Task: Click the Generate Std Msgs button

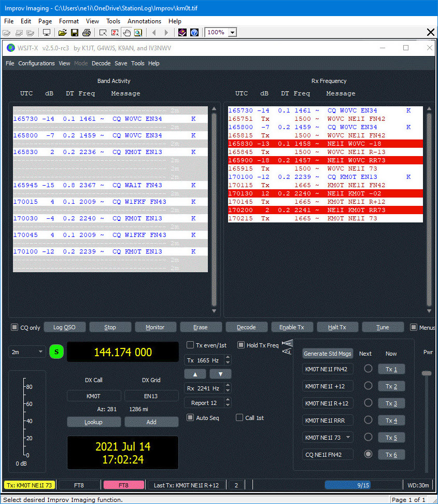Action: (328, 354)
